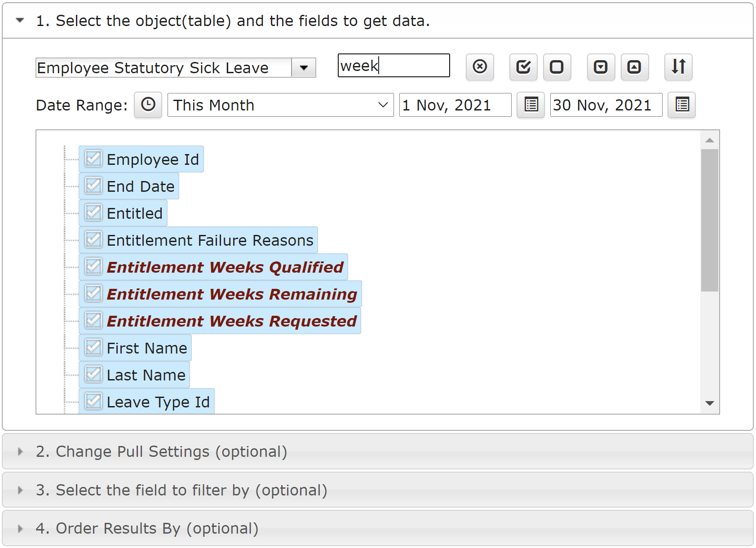Open the end date calendar picker icon

pyautogui.click(x=682, y=105)
